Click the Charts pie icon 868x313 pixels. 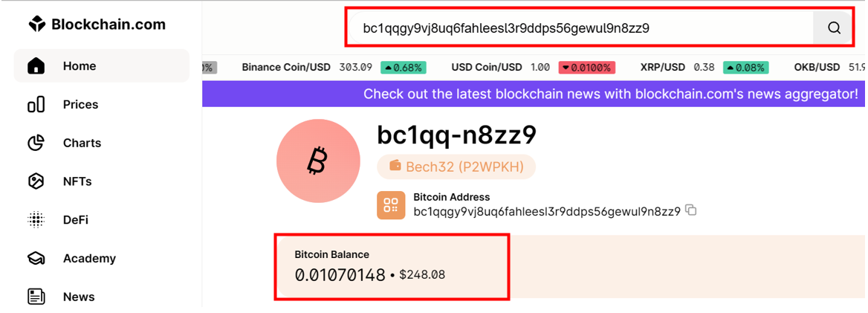[x=36, y=143]
